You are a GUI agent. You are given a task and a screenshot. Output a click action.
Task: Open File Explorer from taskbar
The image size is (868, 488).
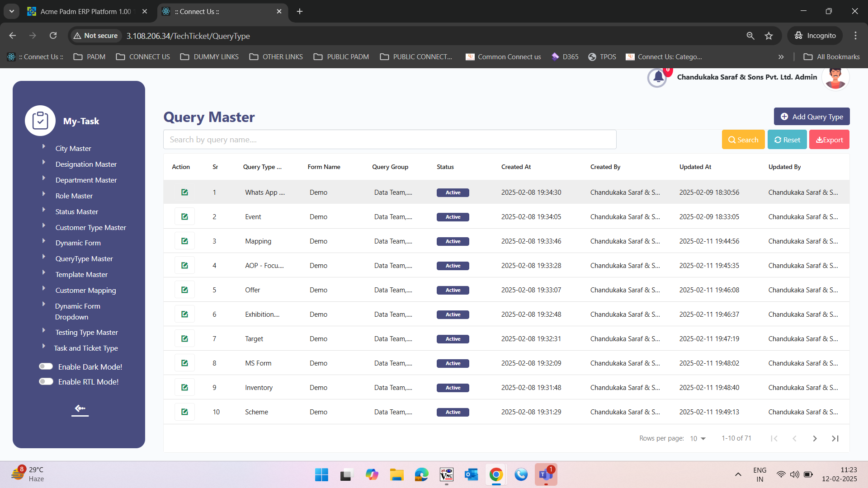[x=396, y=474]
